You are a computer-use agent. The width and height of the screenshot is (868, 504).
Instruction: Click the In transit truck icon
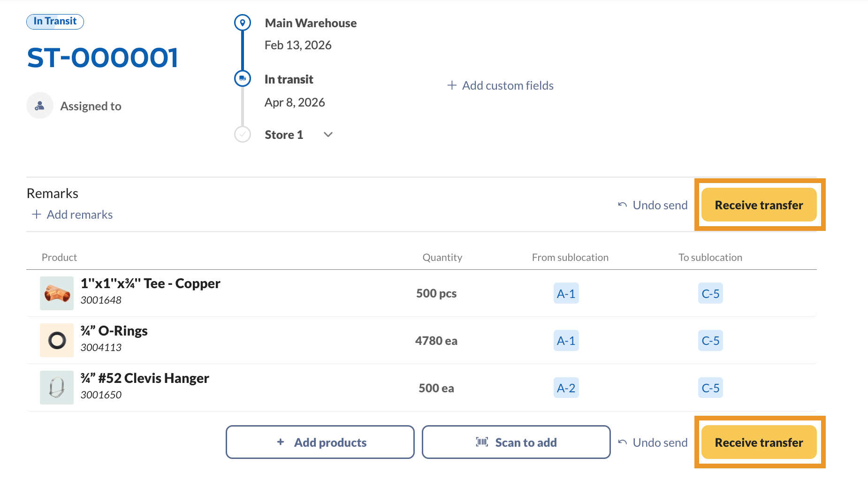click(x=243, y=78)
